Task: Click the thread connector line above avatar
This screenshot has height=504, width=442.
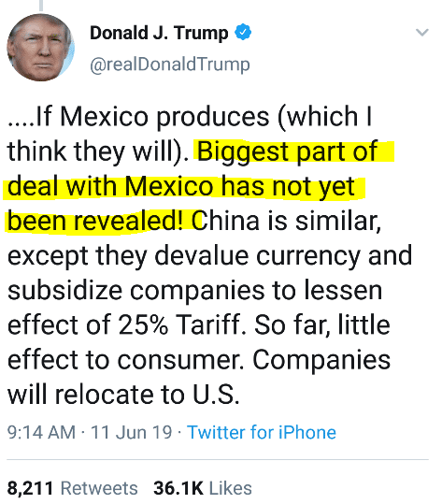Action: point(41,6)
